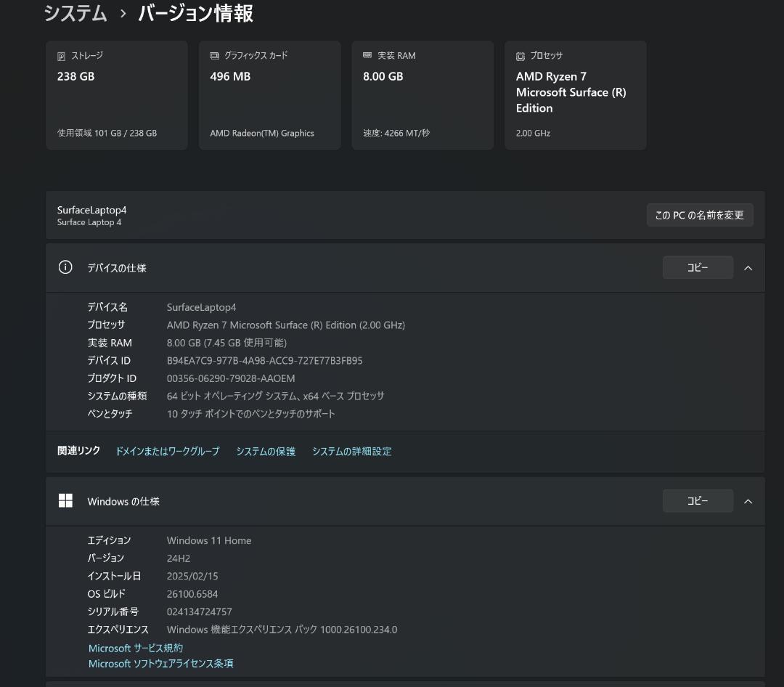Open the プロセッサ AMD Ryzen 7 card
The width and height of the screenshot is (784, 687).
click(x=576, y=95)
